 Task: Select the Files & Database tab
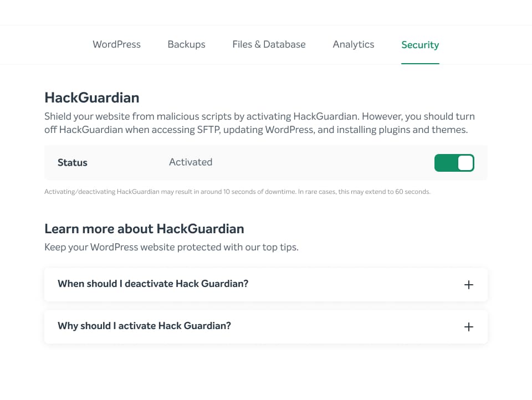pyautogui.click(x=269, y=44)
